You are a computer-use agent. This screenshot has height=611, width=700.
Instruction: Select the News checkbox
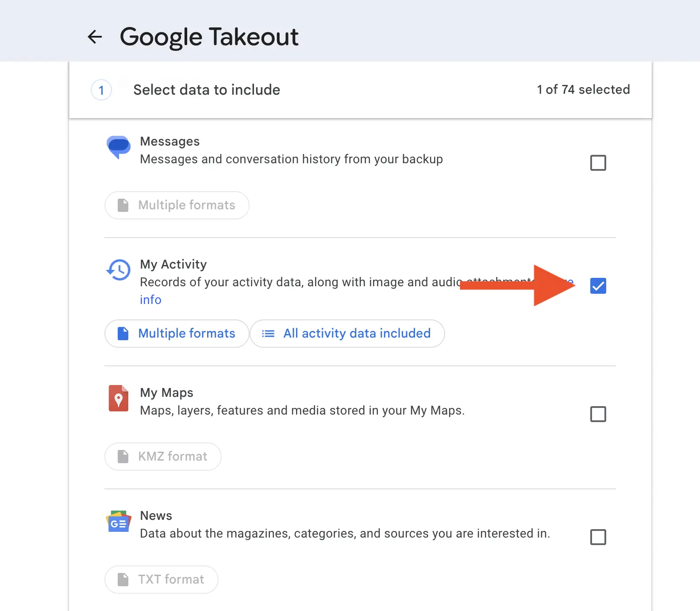point(598,537)
